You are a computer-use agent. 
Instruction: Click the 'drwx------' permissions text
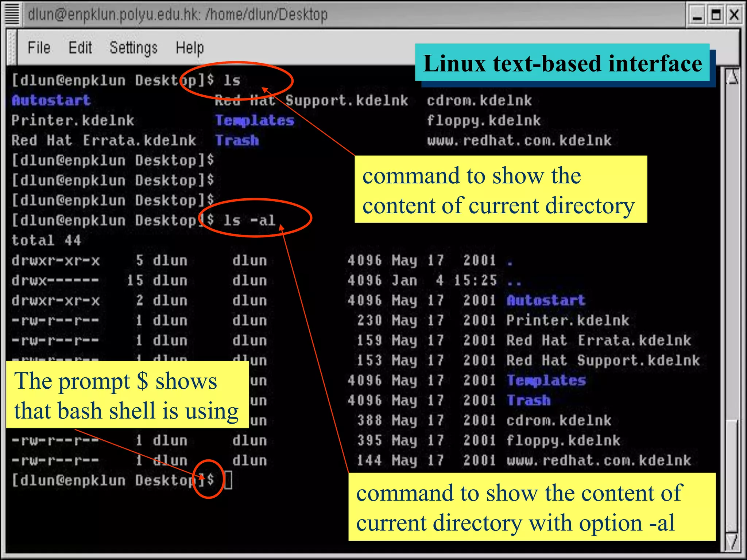(55, 280)
